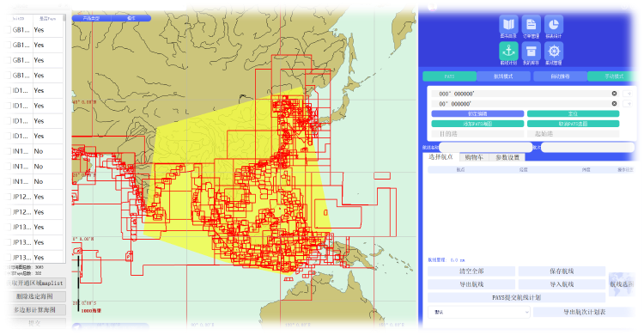Clear the longitude field with its X icon
This screenshot has height=335, width=644.
point(614,94)
